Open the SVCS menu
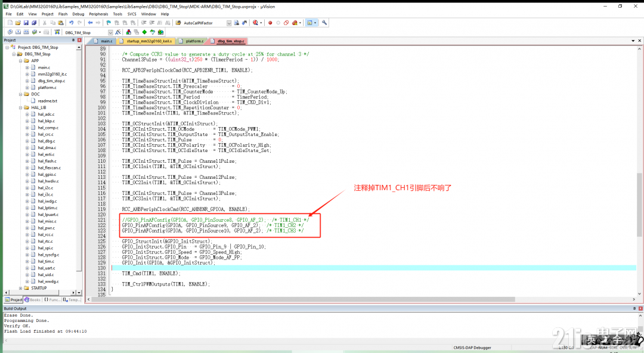 131,14
